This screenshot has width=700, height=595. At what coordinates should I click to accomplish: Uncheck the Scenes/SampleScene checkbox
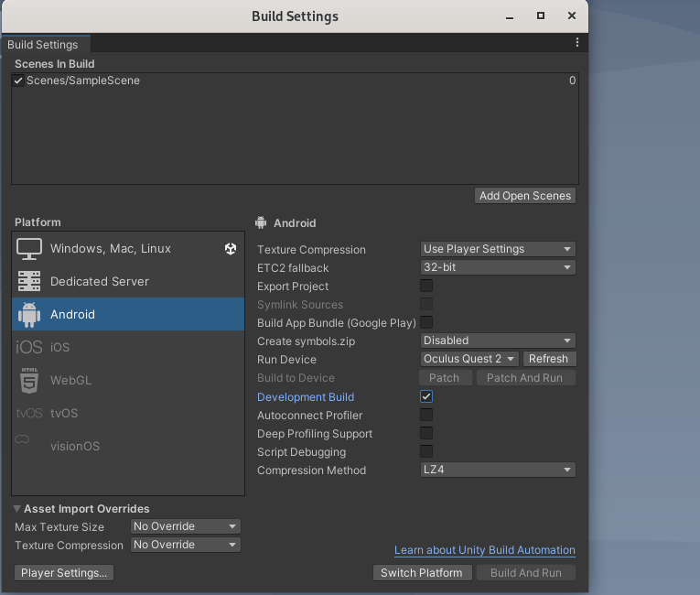pos(18,81)
